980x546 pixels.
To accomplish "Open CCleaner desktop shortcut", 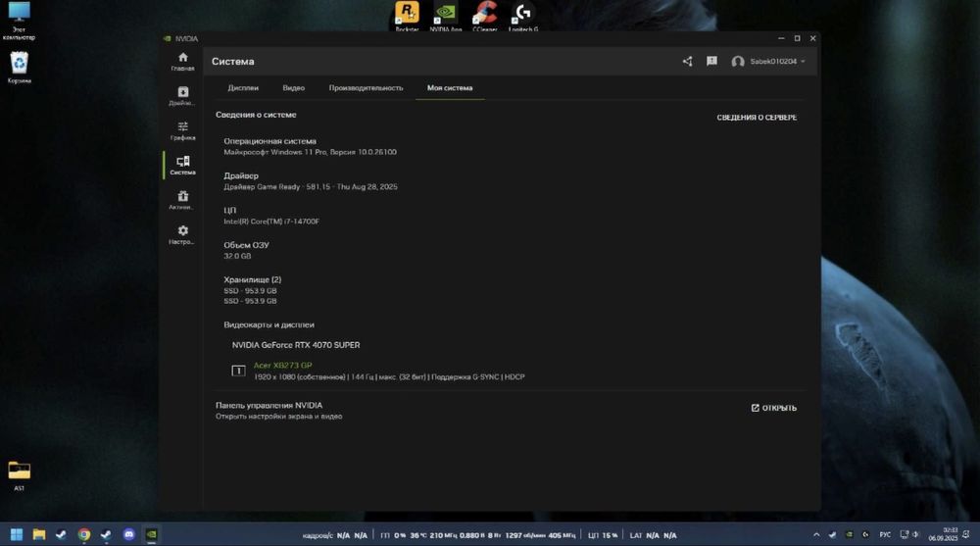I will coord(484,17).
